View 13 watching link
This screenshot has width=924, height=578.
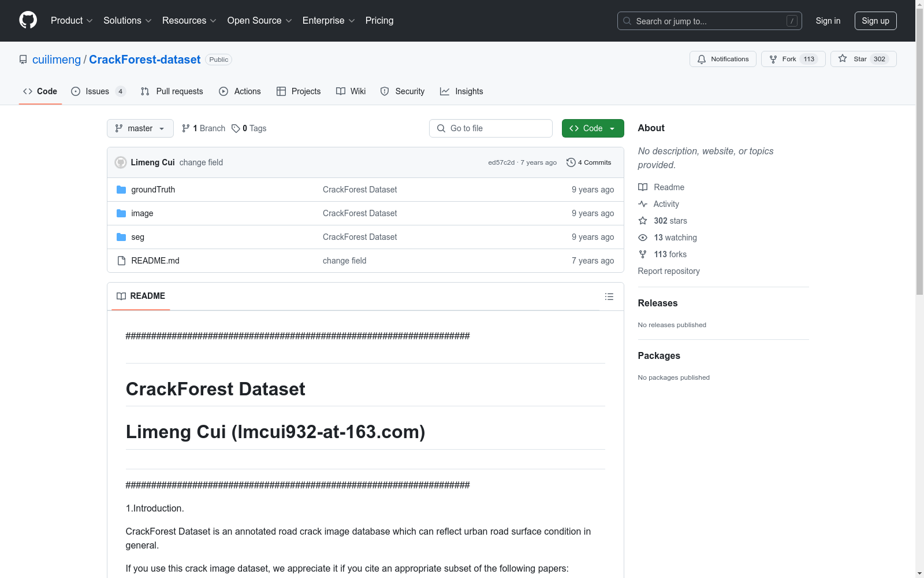pyautogui.click(x=668, y=238)
